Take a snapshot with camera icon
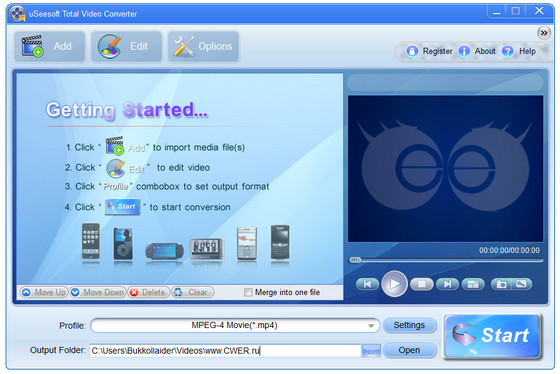Screen dimensions: 560x374 [501, 284]
